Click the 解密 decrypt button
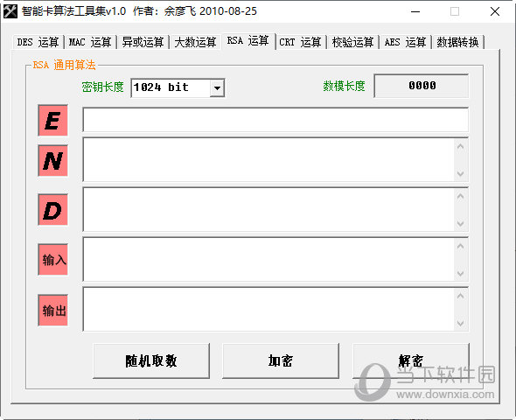The height and width of the screenshot is (420, 516). click(411, 361)
